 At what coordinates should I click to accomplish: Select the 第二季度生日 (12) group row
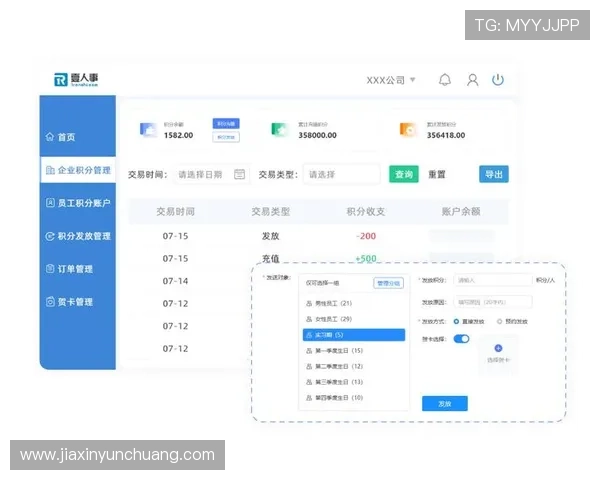[354, 366]
